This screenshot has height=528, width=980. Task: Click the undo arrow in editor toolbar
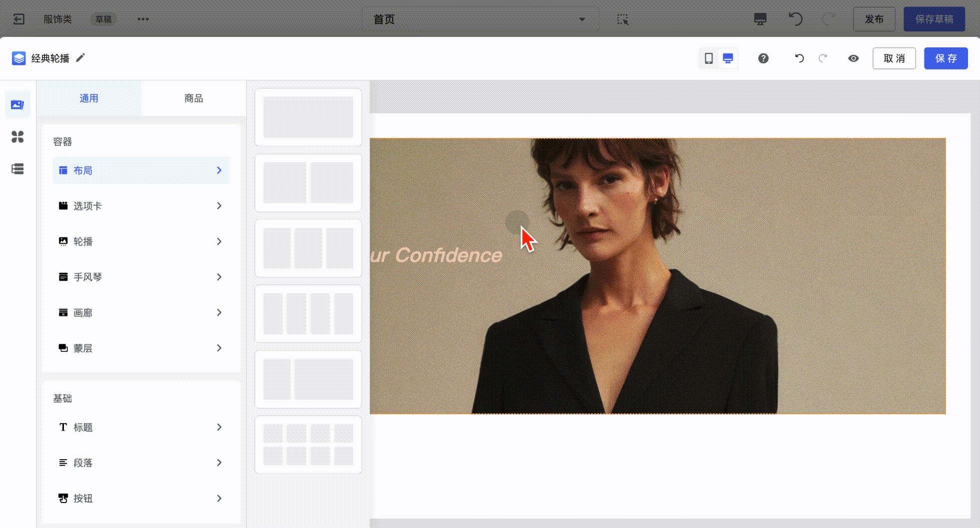(799, 58)
